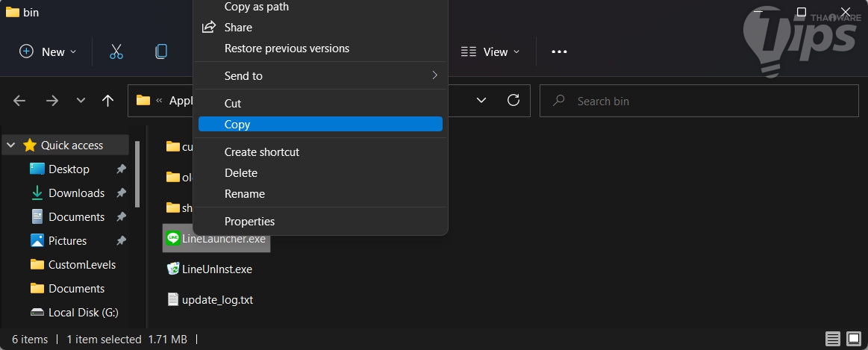
Task: Expand the Send to submenu
Action: pyautogui.click(x=320, y=76)
